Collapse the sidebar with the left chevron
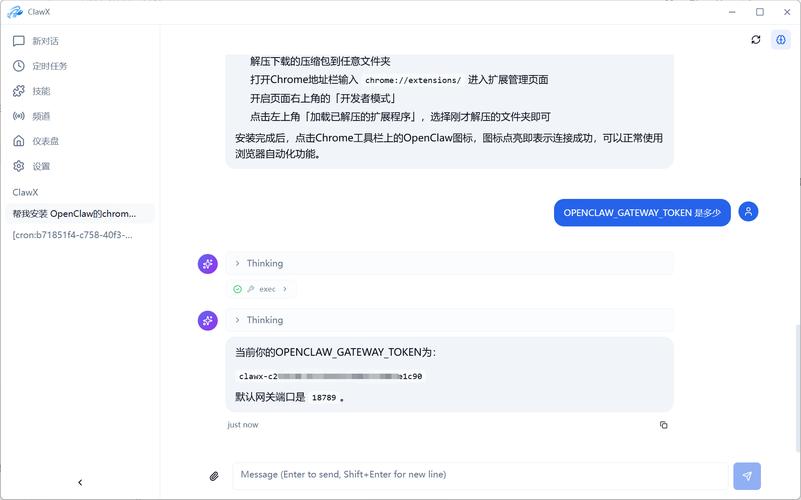The image size is (801, 500). point(80,482)
